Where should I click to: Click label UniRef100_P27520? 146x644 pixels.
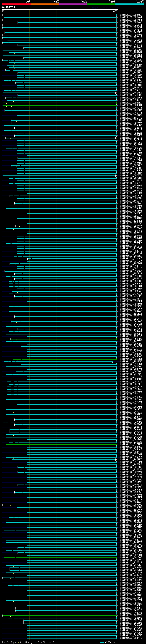click(x=131, y=233)
